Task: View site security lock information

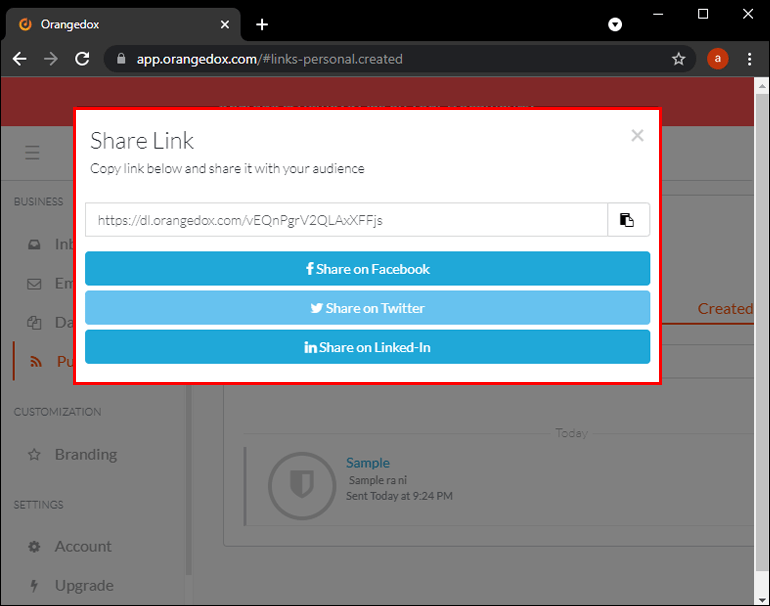Action: point(121,59)
